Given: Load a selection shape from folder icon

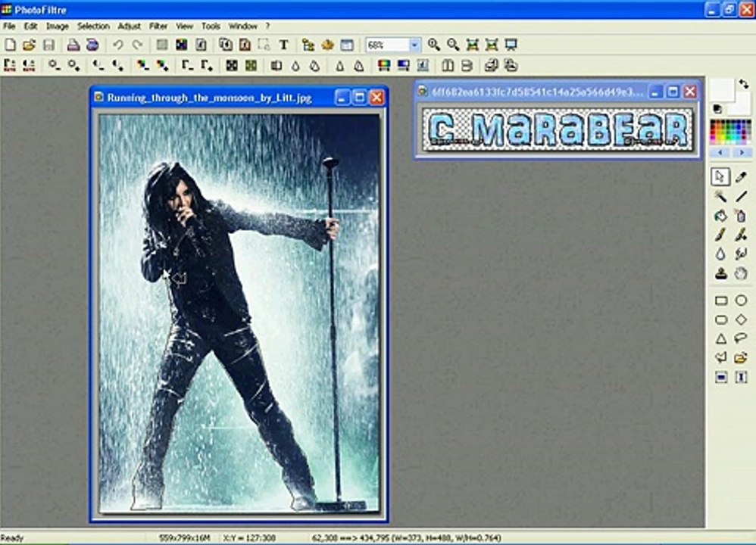Looking at the screenshot, I should (741, 357).
